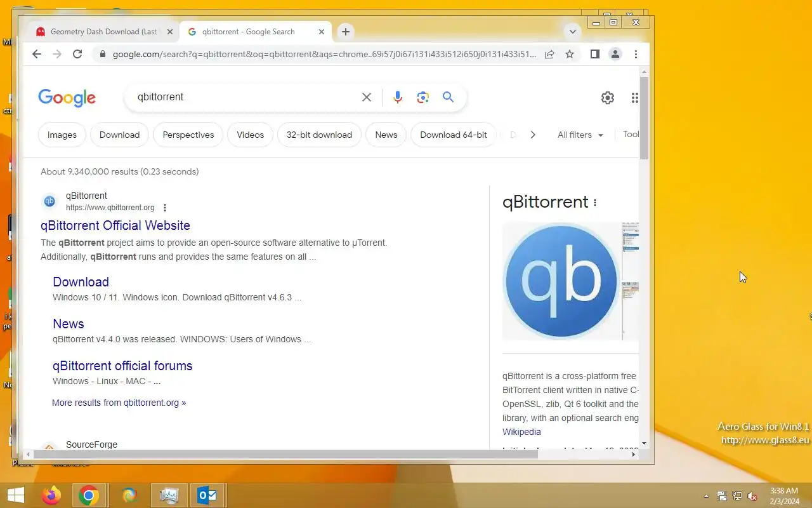The width and height of the screenshot is (812, 508).
Task: Select Download 64-bit filter chip
Action: point(454,135)
